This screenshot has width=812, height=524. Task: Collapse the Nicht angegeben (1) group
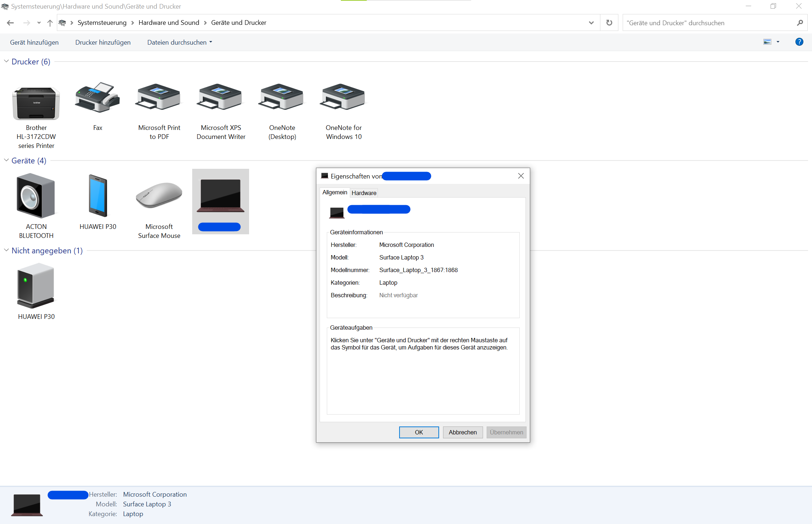click(6, 250)
